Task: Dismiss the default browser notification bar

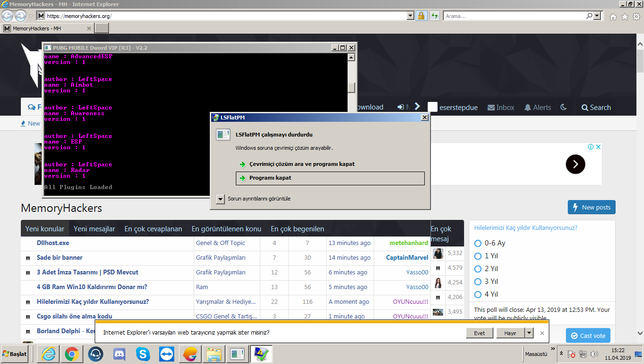Action: coord(542,333)
